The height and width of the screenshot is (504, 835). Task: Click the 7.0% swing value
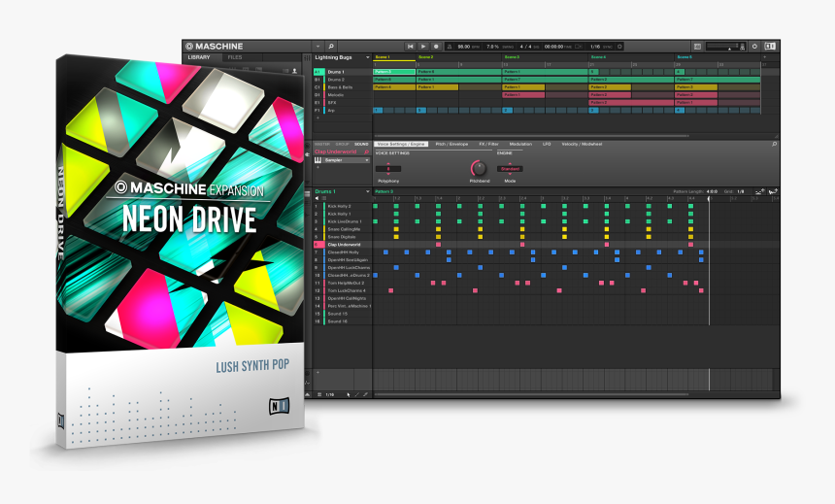click(492, 47)
